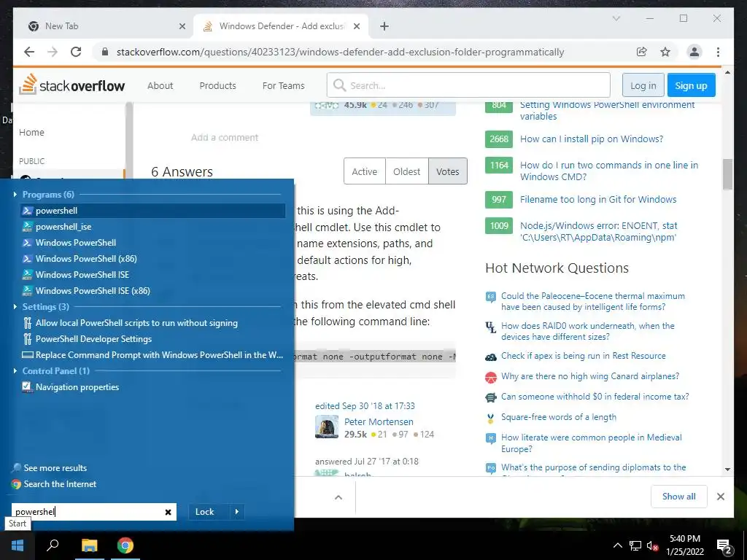Click the Sign up button
Viewport: 747px width, 560px height.
[692, 86]
